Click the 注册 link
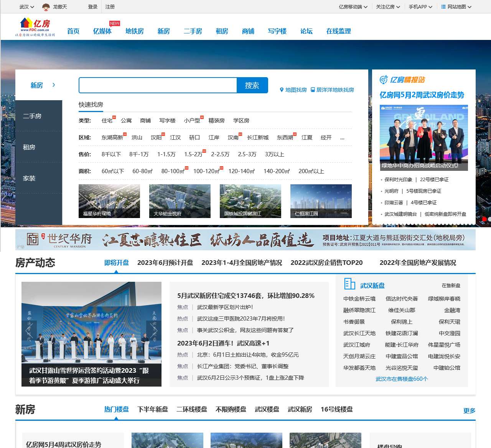The height and width of the screenshot is (448, 491). (110, 7)
